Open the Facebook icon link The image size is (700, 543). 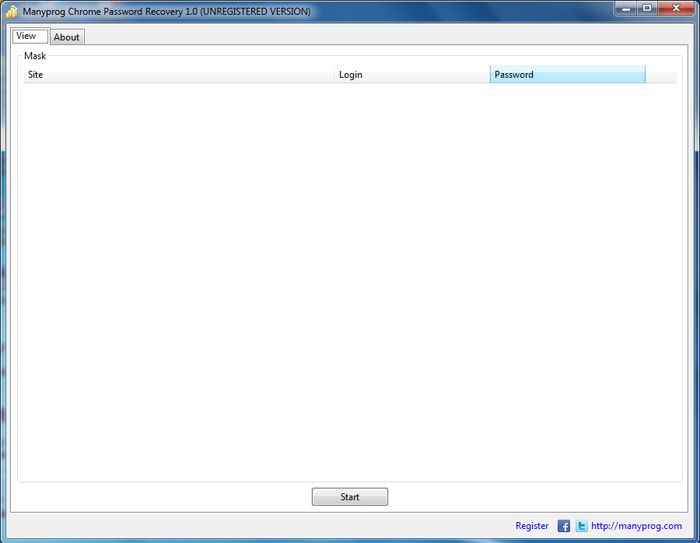click(563, 526)
